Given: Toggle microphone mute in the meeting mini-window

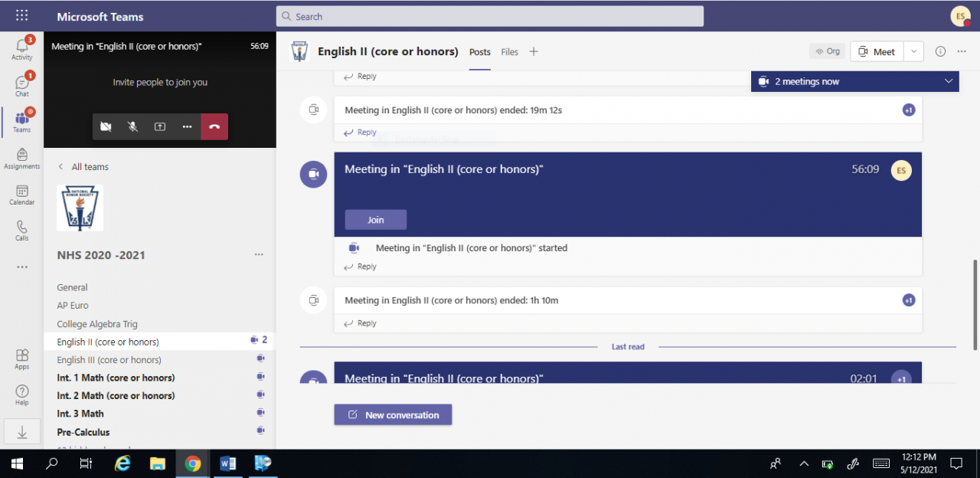Looking at the screenshot, I should (x=132, y=126).
